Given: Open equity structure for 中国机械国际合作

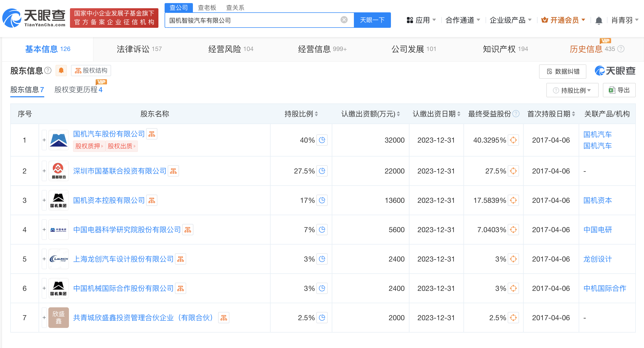Looking at the screenshot, I should tap(181, 288).
